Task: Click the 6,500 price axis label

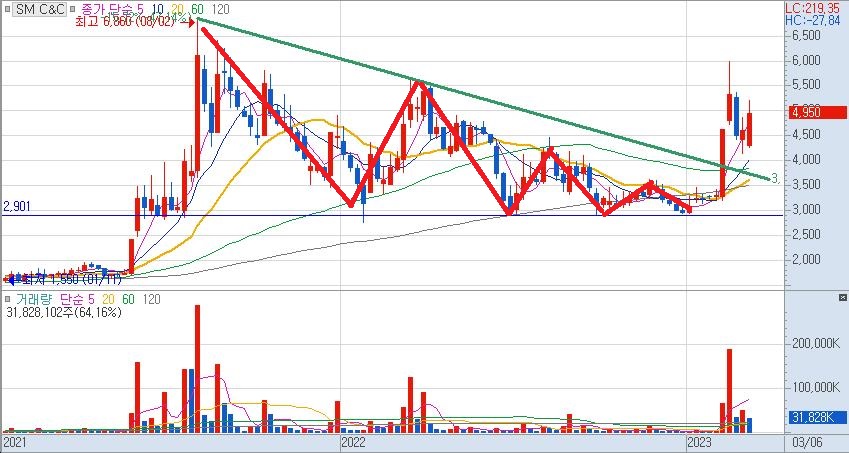Action: click(805, 36)
